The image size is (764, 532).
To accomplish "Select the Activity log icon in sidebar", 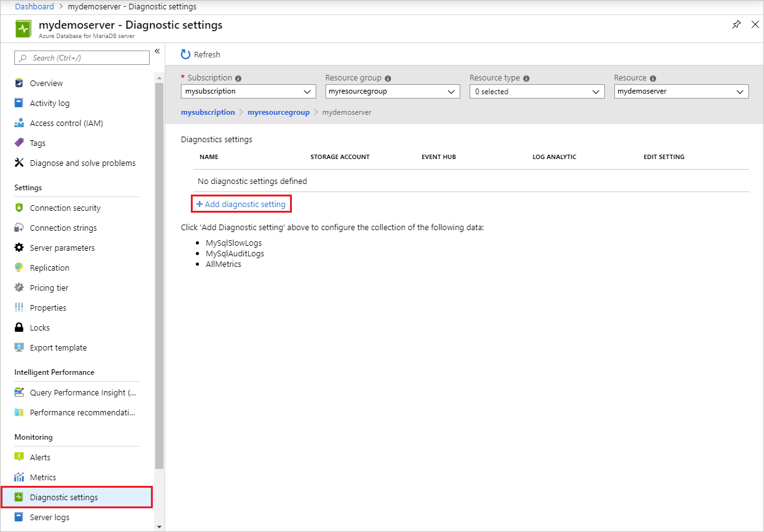I will click(x=19, y=103).
